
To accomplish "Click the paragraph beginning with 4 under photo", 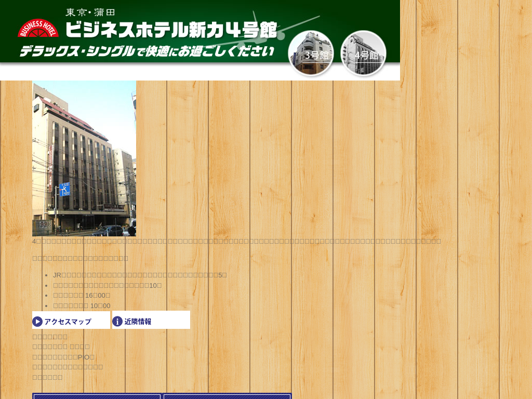I will click(x=236, y=241).
